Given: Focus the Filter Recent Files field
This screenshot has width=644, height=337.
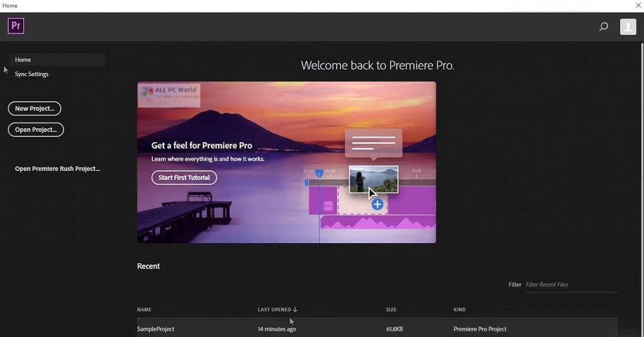Looking at the screenshot, I should point(572,284).
